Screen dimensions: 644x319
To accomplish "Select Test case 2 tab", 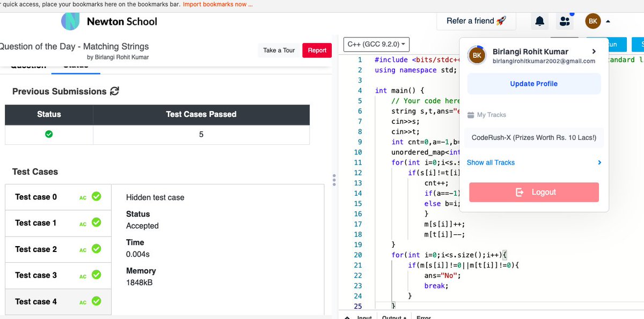I will [x=58, y=249].
